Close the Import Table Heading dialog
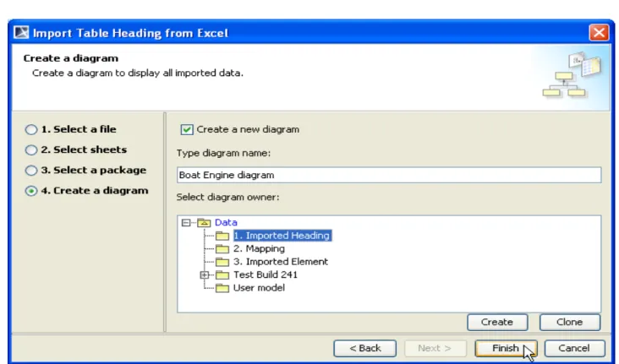The height and width of the screenshot is (364, 619). tap(599, 32)
